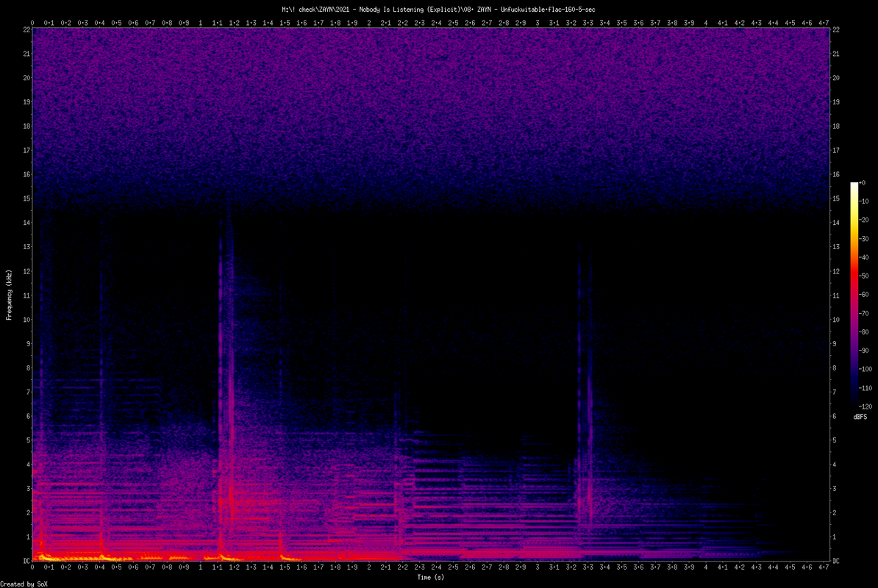This screenshot has width=878, height=588.
Task: Click the "Frequency (kHz)" axis label
Action: pos(9,295)
